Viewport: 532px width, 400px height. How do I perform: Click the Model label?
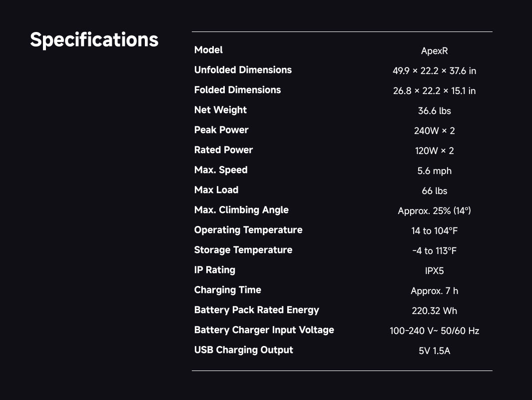point(208,50)
